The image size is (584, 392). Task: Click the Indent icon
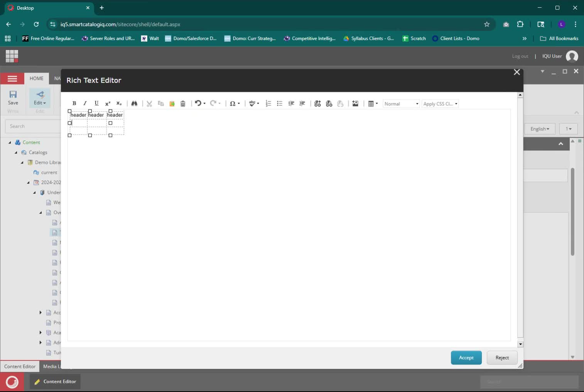pyautogui.click(x=291, y=103)
